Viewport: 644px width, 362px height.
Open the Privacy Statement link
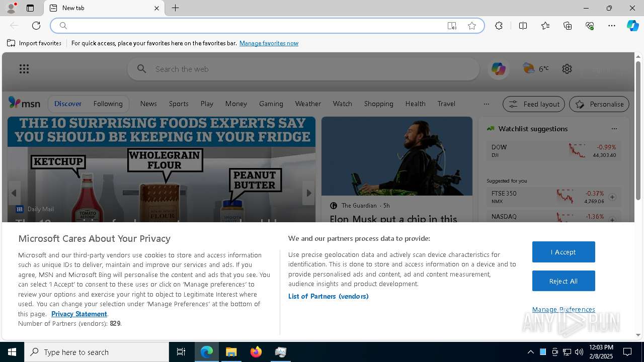pos(79,314)
